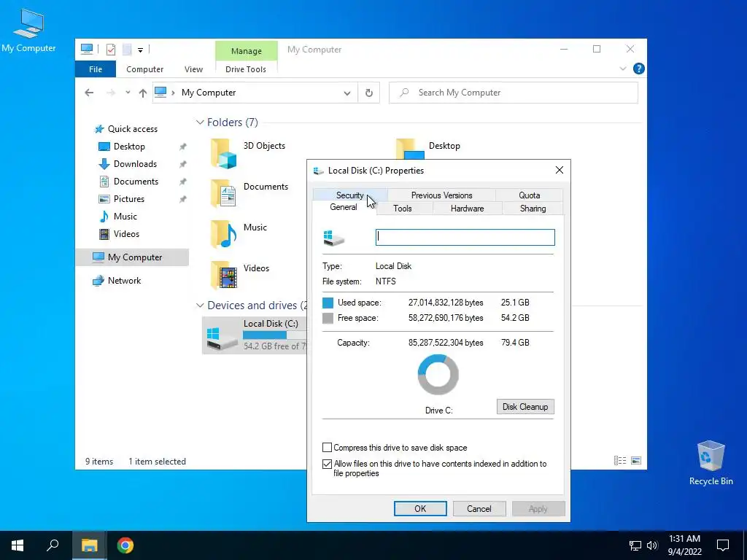The image size is (747, 560).
Task: Click the drive label text field
Action: [465, 237]
